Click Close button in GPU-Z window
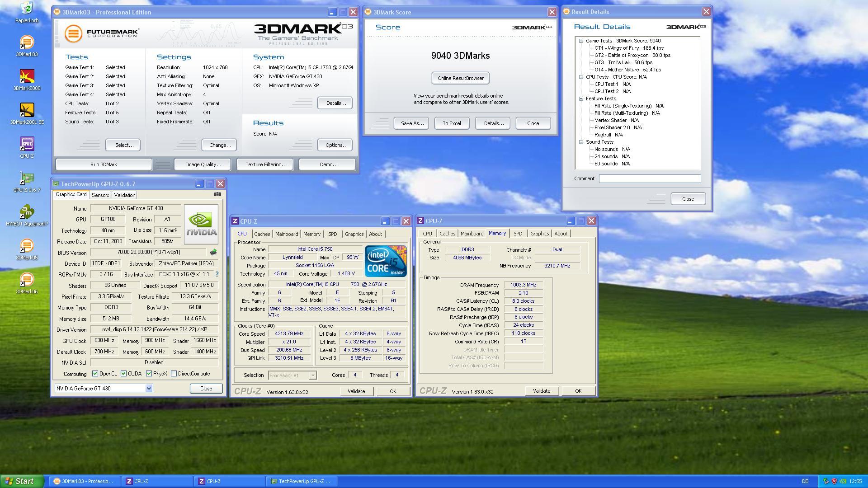This screenshot has width=868, height=488. tap(206, 389)
